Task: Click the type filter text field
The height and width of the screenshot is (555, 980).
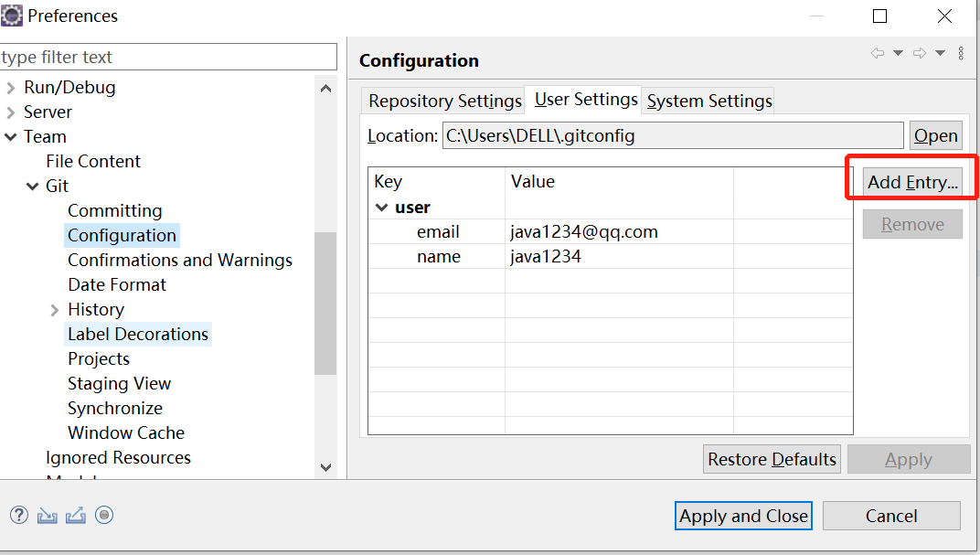Action: tap(168, 57)
